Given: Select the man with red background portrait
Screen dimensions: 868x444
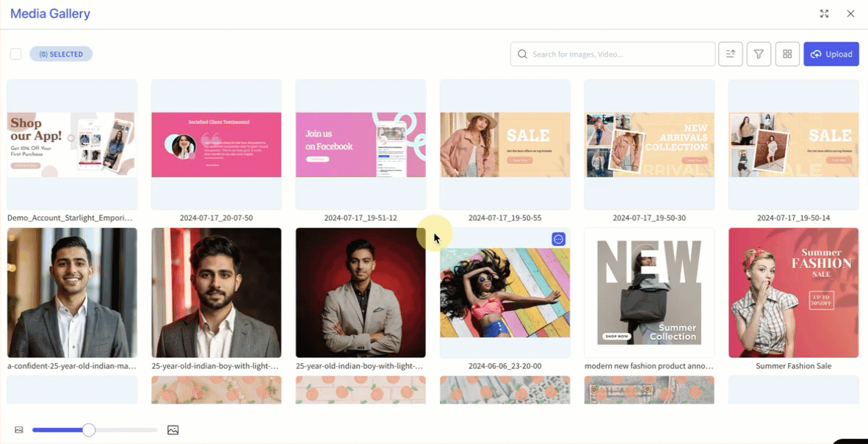Looking at the screenshot, I should coord(361,293).
